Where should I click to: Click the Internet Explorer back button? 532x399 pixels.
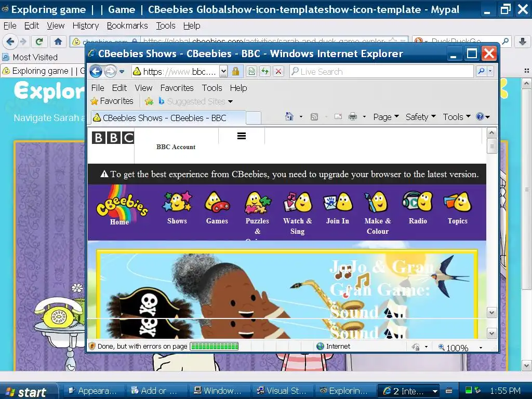[x=96, y=72]
